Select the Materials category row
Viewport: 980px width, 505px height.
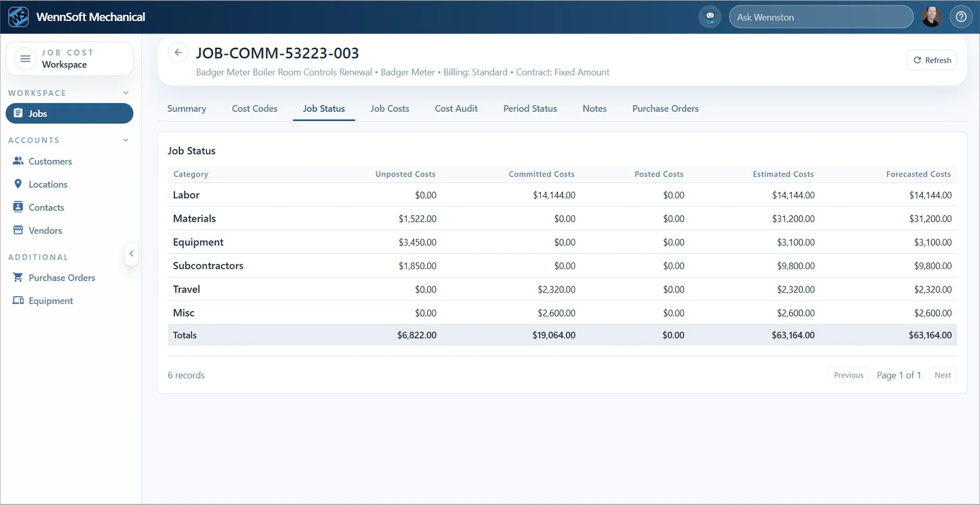[x=562, y=218]
